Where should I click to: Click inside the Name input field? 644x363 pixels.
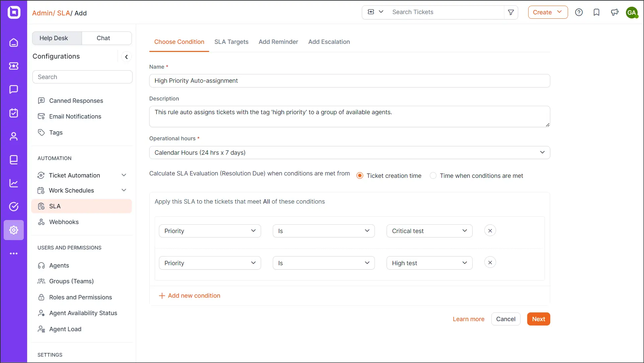coord(349,81)
